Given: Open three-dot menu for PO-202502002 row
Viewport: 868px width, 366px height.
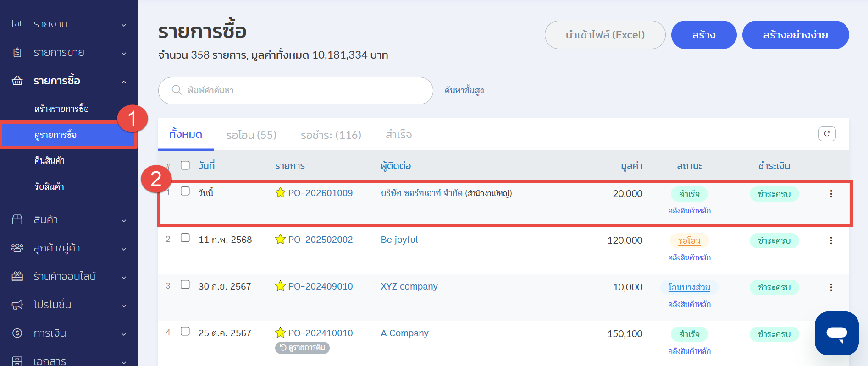Looking at the screenshot, I should point(830,240).
